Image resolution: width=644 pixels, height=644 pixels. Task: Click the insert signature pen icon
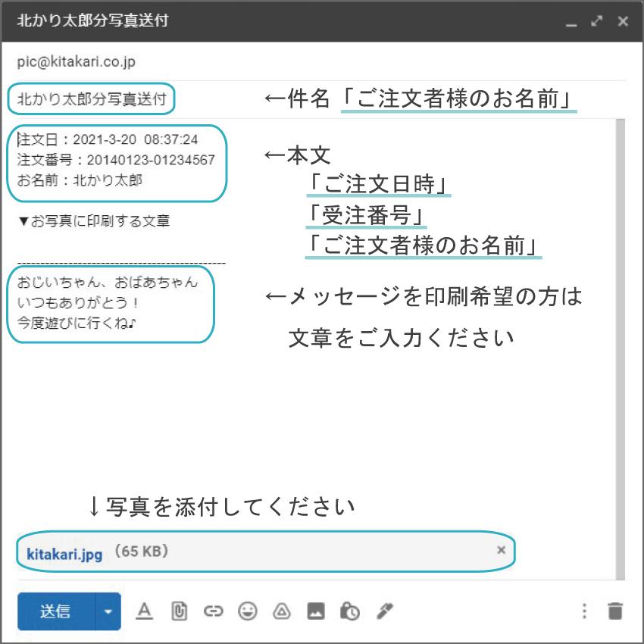click(385, 611)
